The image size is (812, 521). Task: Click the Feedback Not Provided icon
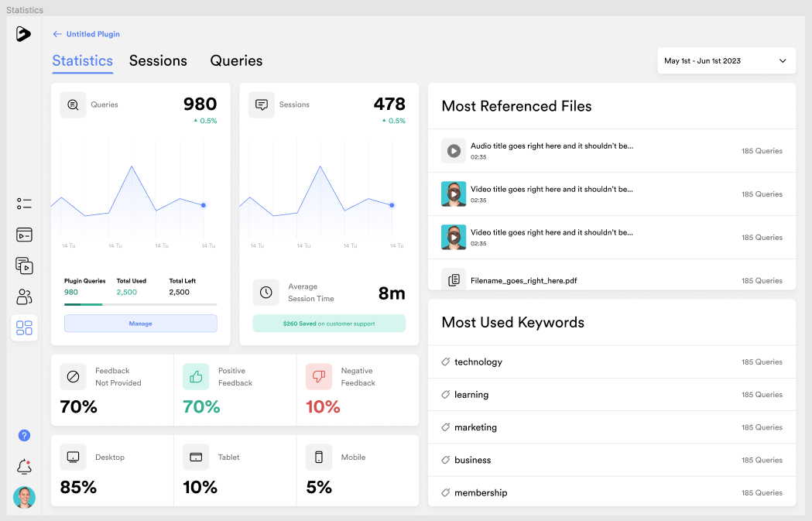[73, 376]
